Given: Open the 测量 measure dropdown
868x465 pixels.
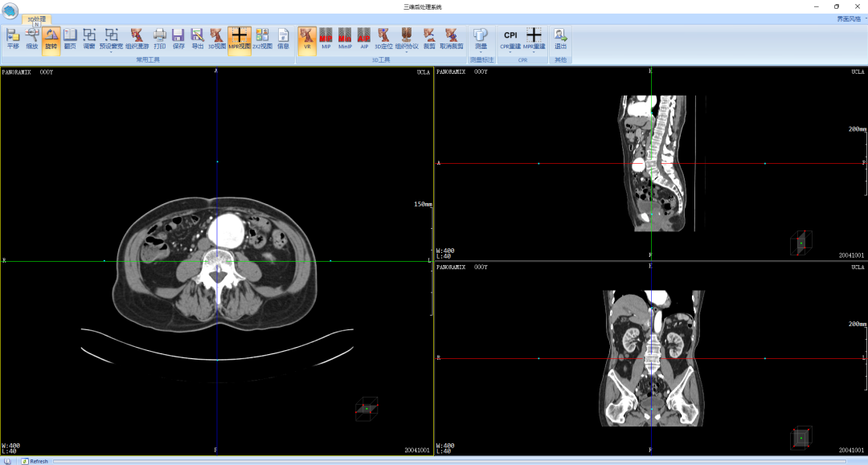Looking at the screenshot, I should pos(481,40).
